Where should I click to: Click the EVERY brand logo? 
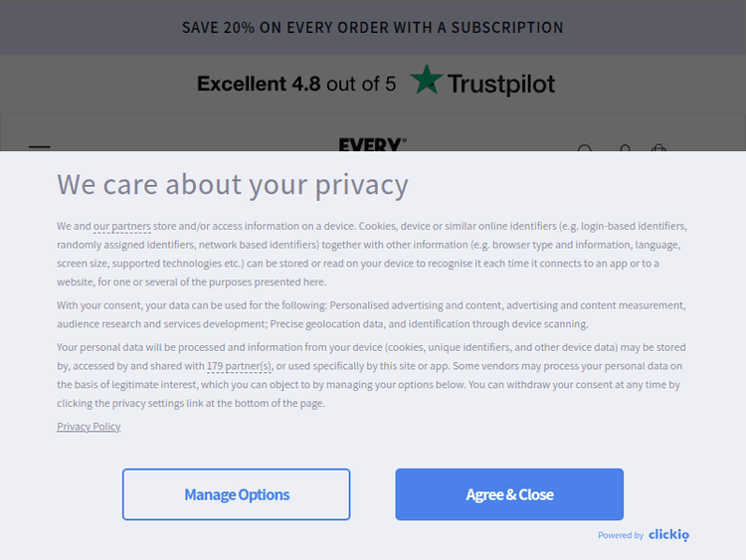click(372, 145)
